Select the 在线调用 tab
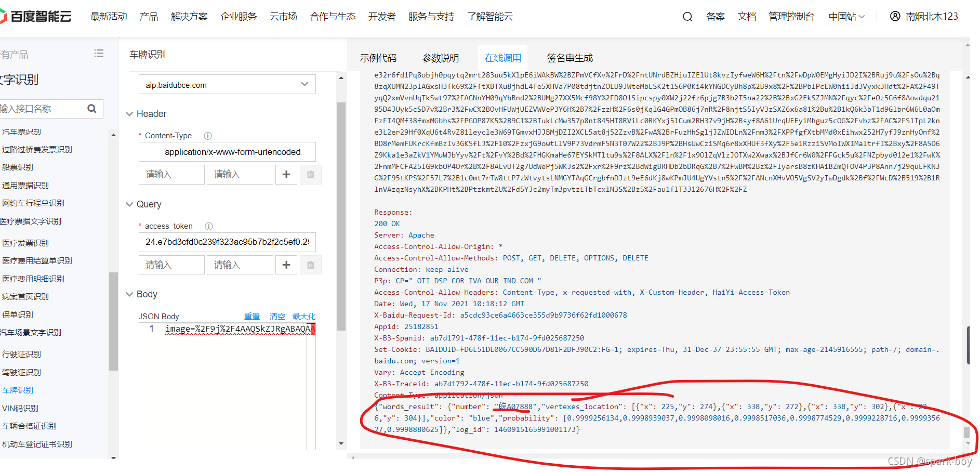This screenshot has height=472, width=980. click(502, 58)
